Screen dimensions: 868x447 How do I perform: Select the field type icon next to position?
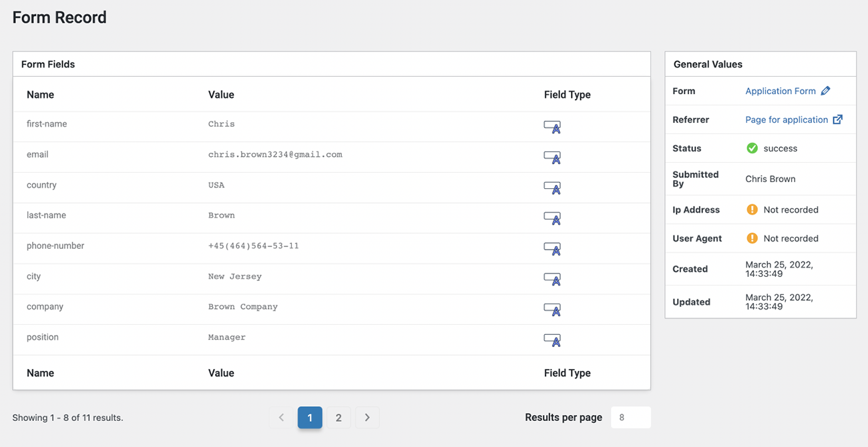tap(552, 340)
